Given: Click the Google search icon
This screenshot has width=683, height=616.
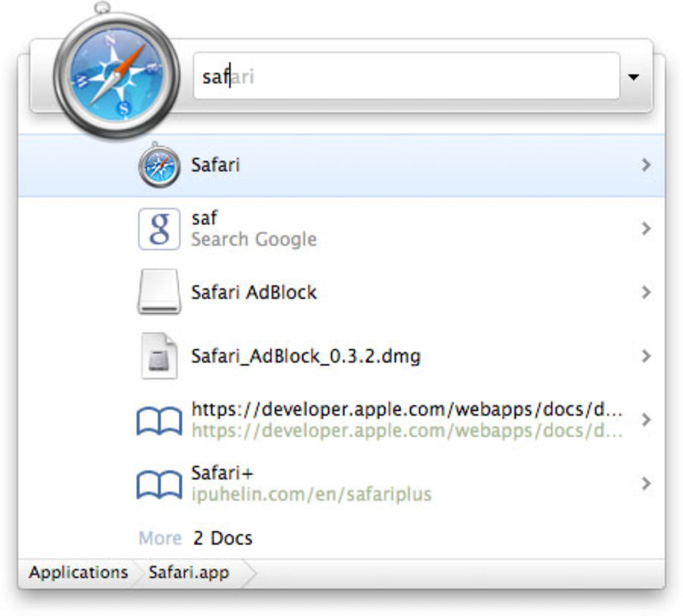Looking at the screenshot, I should pyautogui.click(x=159, y=229).
